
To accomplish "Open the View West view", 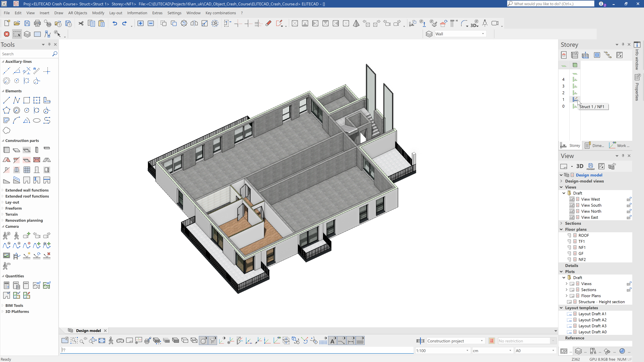I will click(x=590, y=199).
